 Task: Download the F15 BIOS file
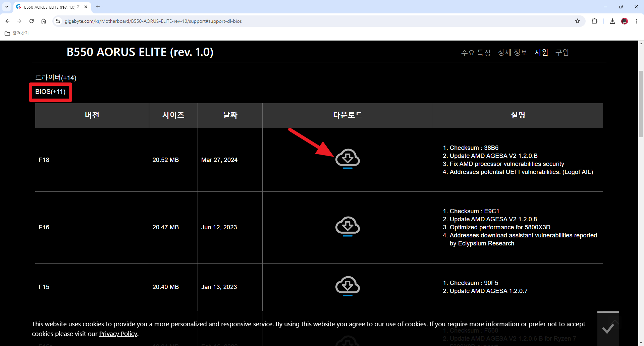point(347,286)
